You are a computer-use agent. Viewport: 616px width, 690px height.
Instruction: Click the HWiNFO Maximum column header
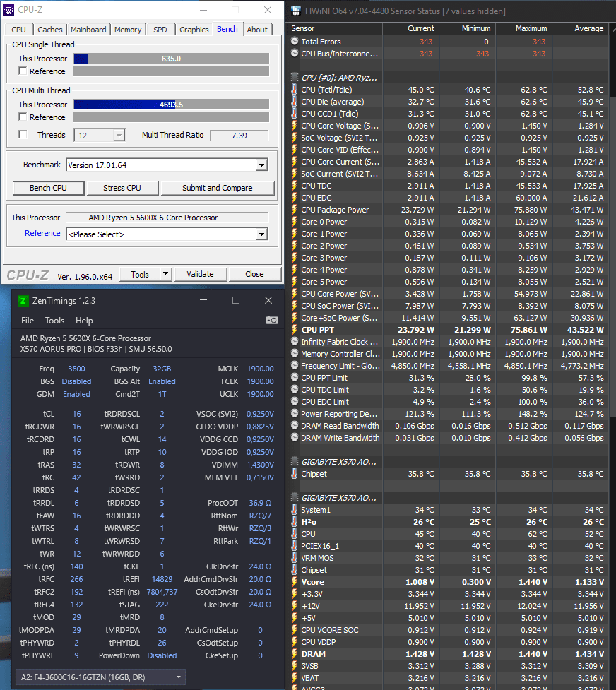point(524,28)
